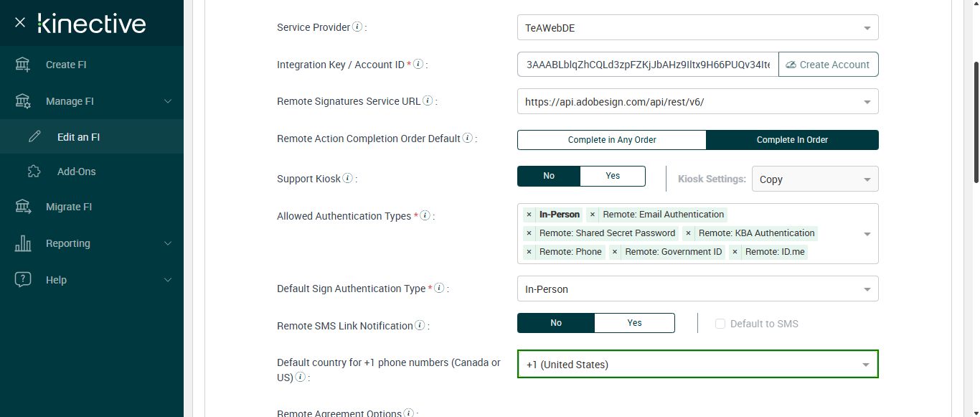Expand the default country phone number dropdown
Image resolution: width=980 pixels, height=417 pixels.
point(697,365)
